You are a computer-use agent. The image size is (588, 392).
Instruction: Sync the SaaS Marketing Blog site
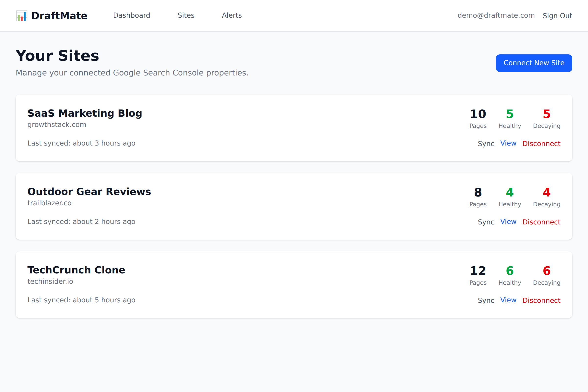coord(486,144)
